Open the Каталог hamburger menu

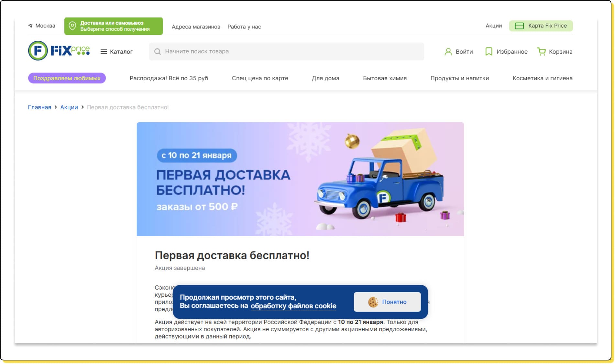(104, 52)
